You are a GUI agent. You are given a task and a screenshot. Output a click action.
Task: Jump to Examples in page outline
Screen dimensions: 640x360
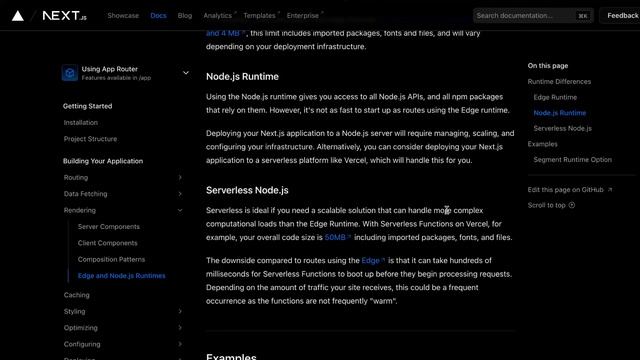[x=542, y=144]
